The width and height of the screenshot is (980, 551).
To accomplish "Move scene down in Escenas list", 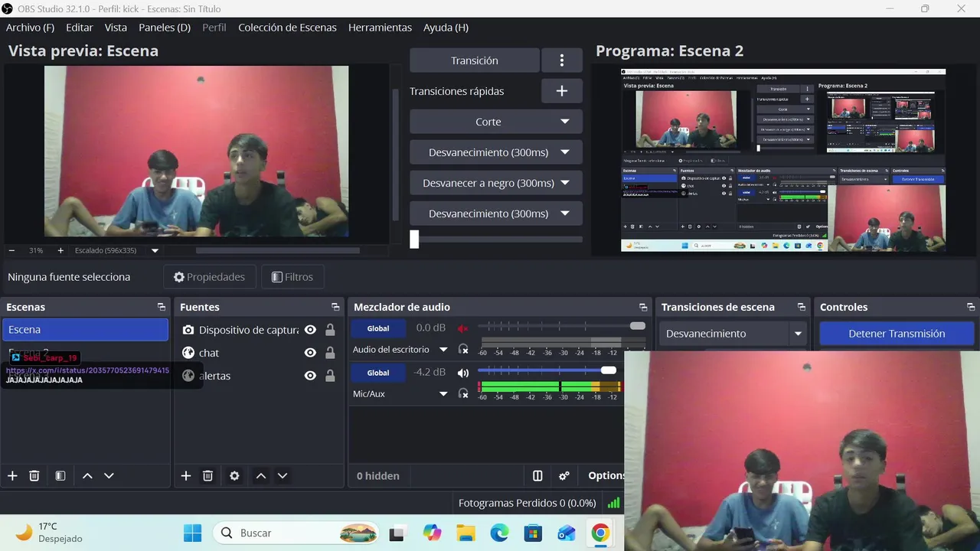I will click(x=109, y=476).
